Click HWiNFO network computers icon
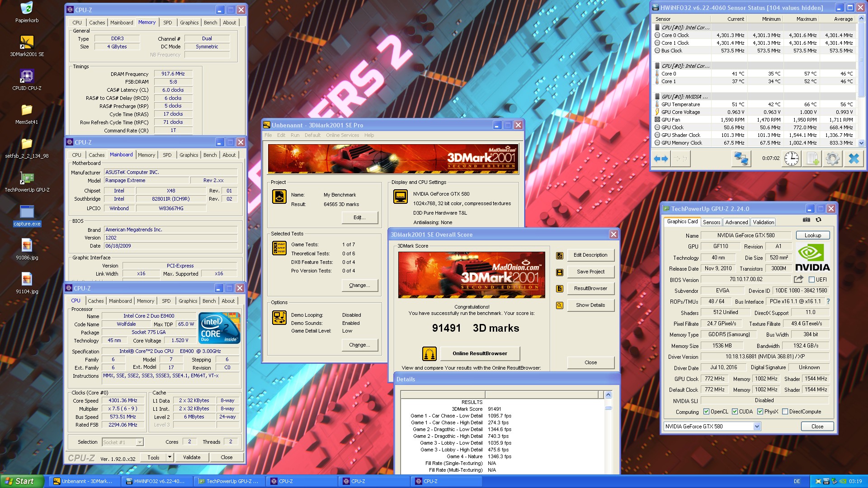 click(x=741, y=159)
